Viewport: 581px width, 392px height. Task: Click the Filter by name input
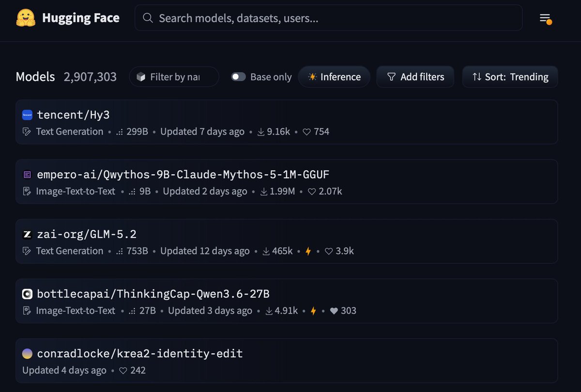[x=174, y=77]
